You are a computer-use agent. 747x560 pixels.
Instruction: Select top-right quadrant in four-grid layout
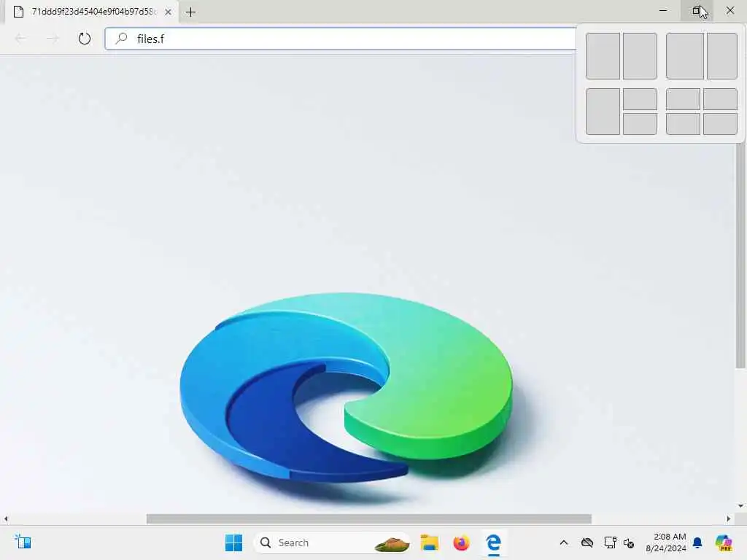(x=720, y=99)
